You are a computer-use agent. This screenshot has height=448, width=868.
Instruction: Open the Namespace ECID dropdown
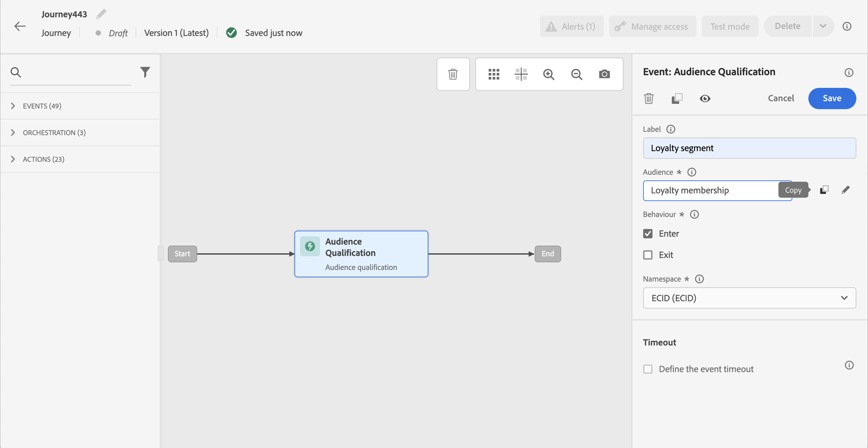(x=749, y=298)
